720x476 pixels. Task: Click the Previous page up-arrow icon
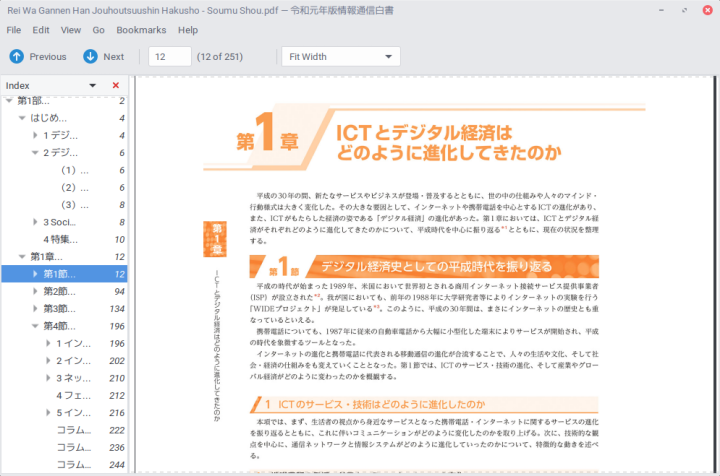click(x=16, y=57)
